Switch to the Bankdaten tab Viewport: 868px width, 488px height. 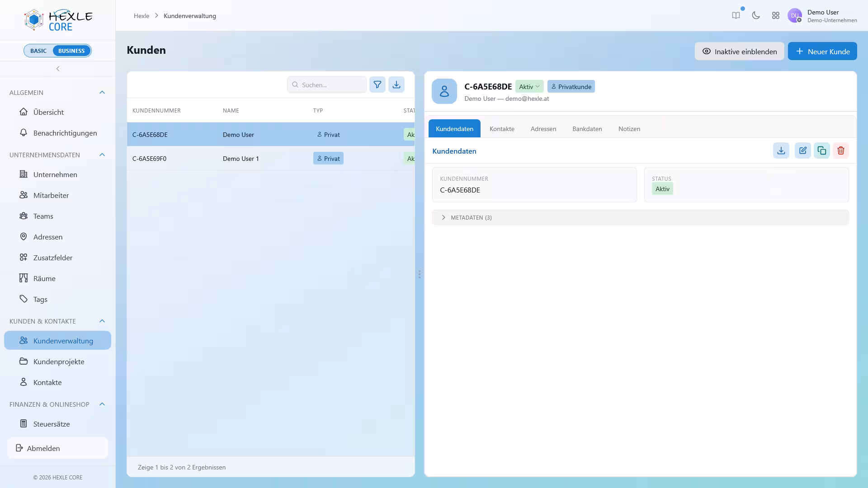(587, 129)
